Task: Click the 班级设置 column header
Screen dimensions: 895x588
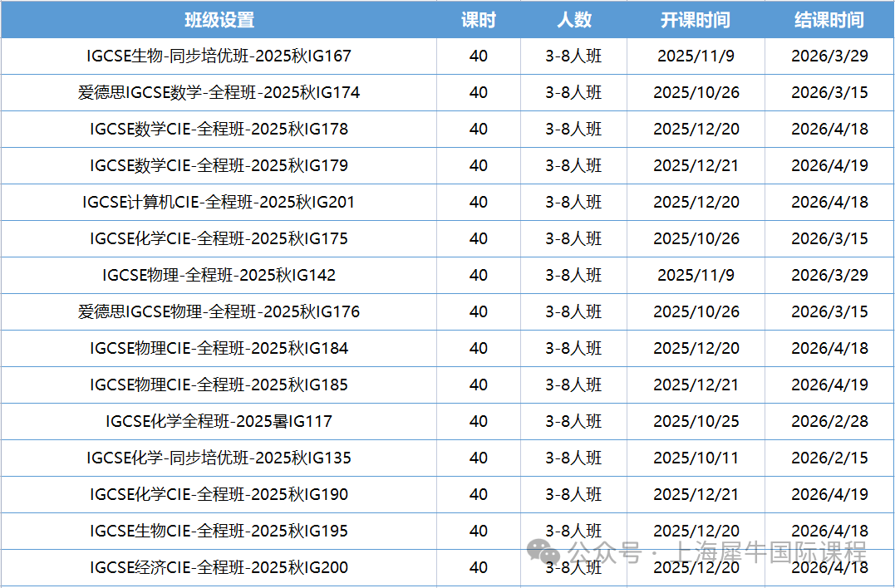Action: coord(219,20)
